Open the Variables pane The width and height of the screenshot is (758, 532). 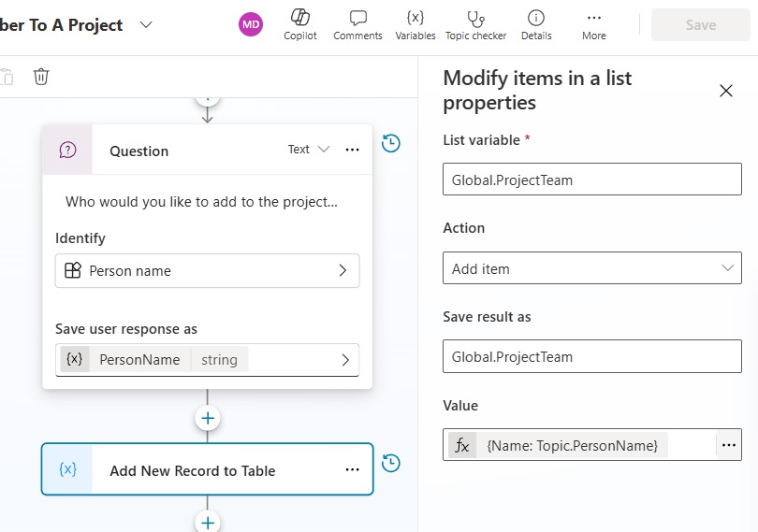tap(415, 24)
